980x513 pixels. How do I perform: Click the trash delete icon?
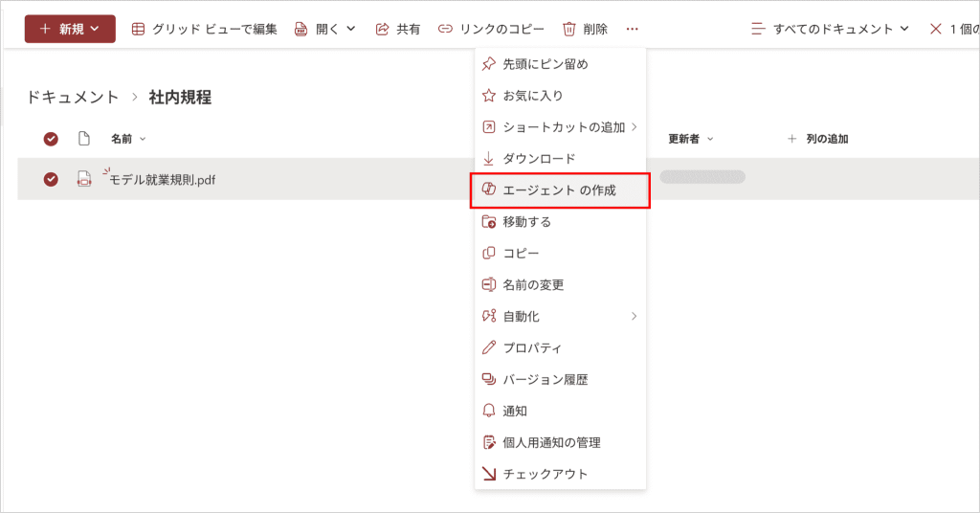coord(569,29)
